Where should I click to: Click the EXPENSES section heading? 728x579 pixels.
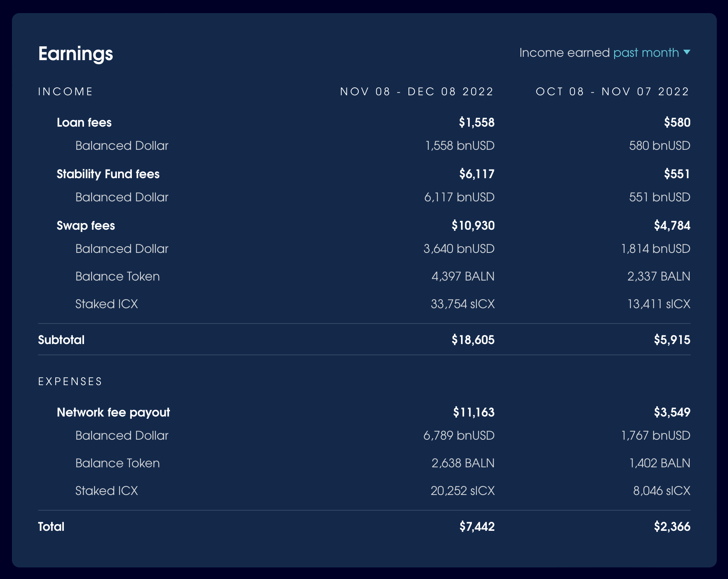[70, 381]
